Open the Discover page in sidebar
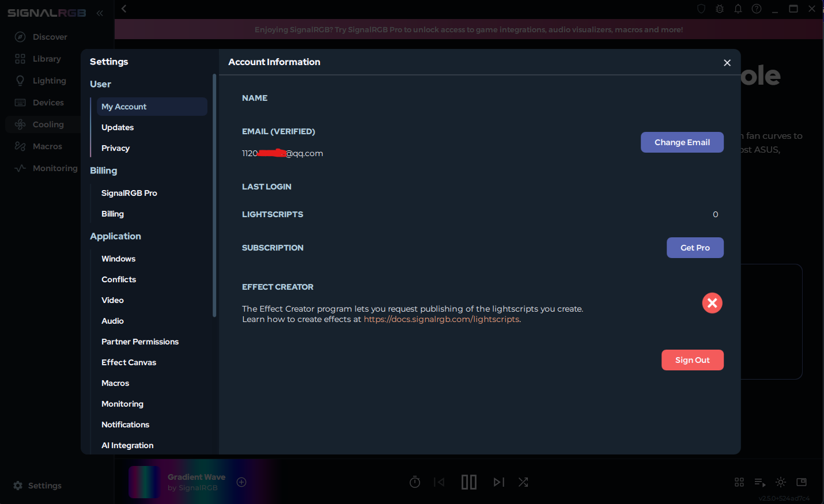Image resolution: width=824 pixels, height=504 pixels. tap(40, 37)
